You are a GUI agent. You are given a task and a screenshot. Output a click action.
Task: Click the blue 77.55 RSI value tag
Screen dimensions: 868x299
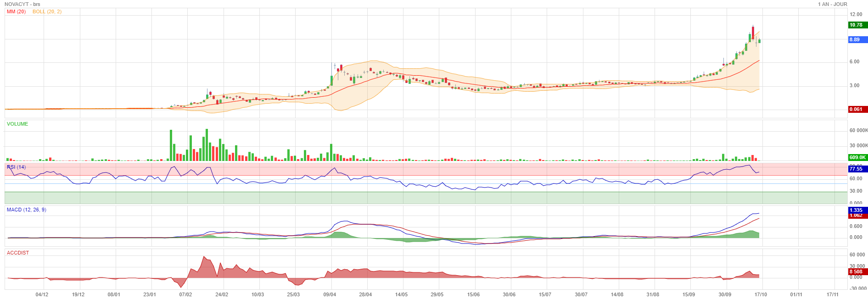pos(857,169)
